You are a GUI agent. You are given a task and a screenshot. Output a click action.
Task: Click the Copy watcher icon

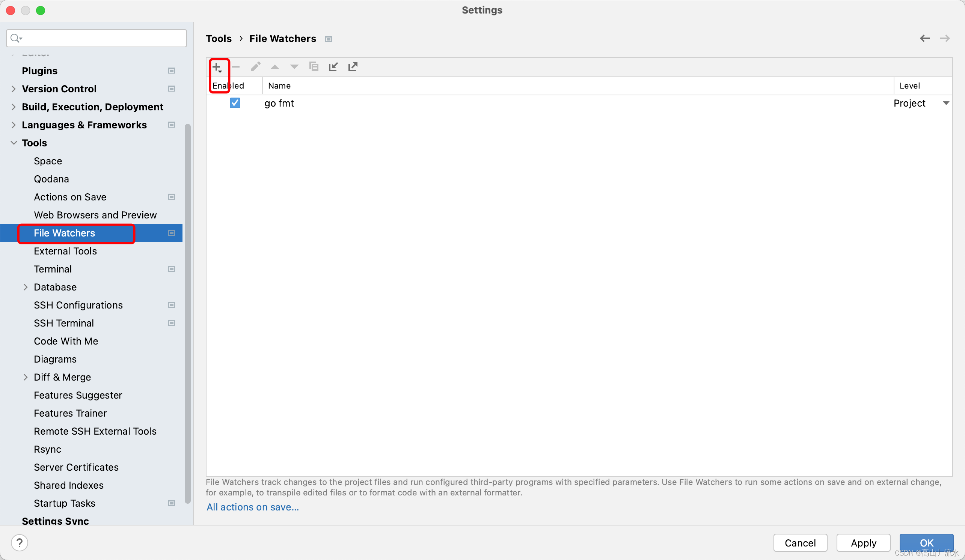[x=314, y=67]
